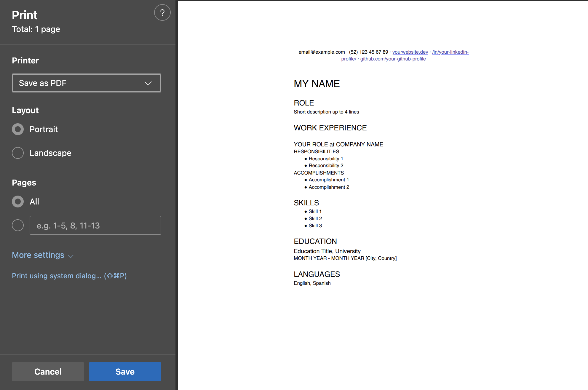The width and height of the screenshot is (588, 390).
Task: Click the WORK EXPERIENCE heading in preview
Action: click(x=330, y=128)
